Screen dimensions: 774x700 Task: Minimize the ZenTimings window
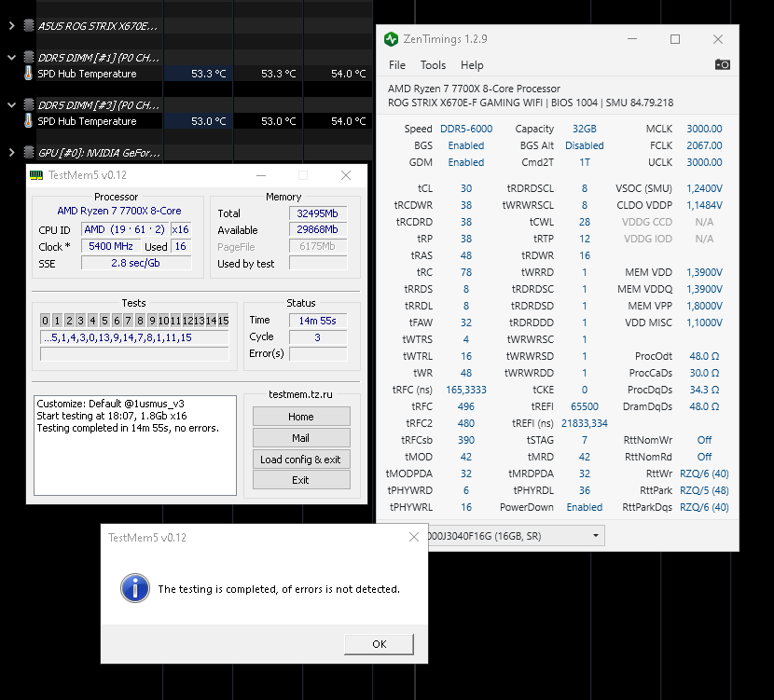click(632, 39)
